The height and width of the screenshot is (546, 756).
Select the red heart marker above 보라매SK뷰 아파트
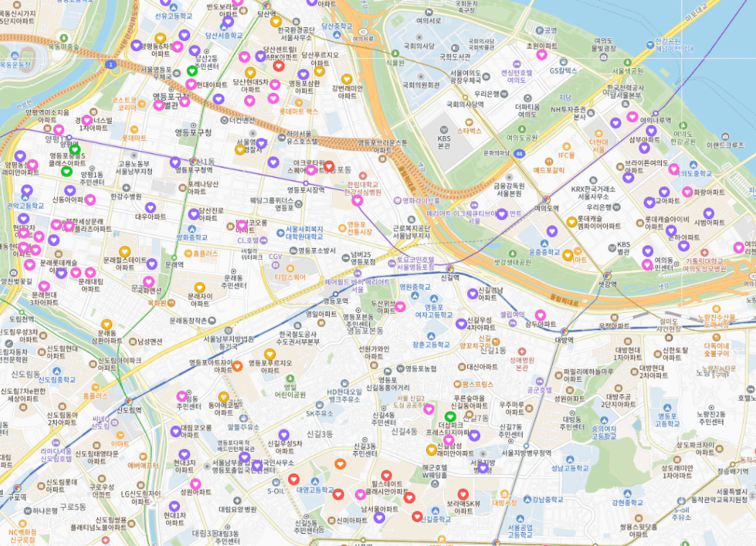(463, 494)
